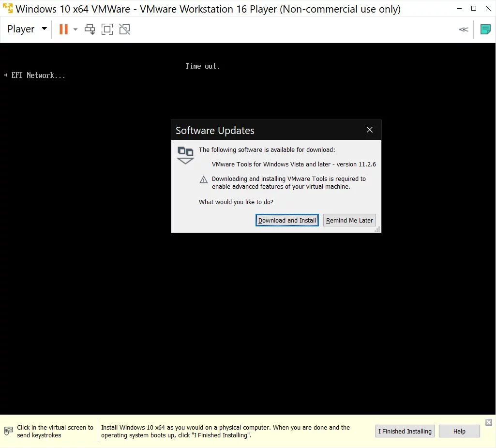Close the VMware Player window

(x=488, y=9)
